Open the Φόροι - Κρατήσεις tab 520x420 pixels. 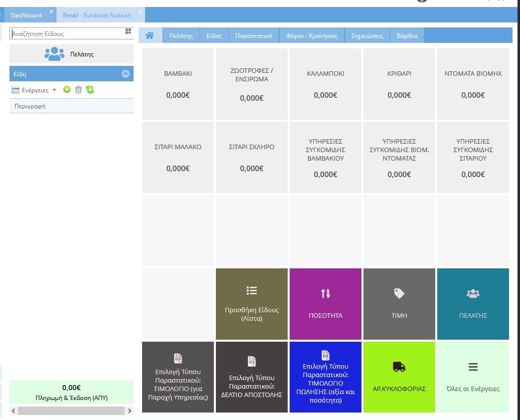point(312,36)
